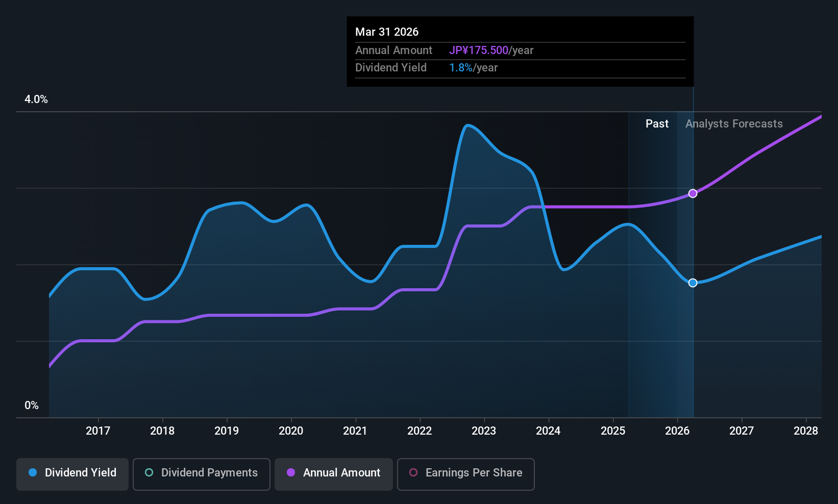Click the 2025 x-axis year label

click(x=613, y=431)
